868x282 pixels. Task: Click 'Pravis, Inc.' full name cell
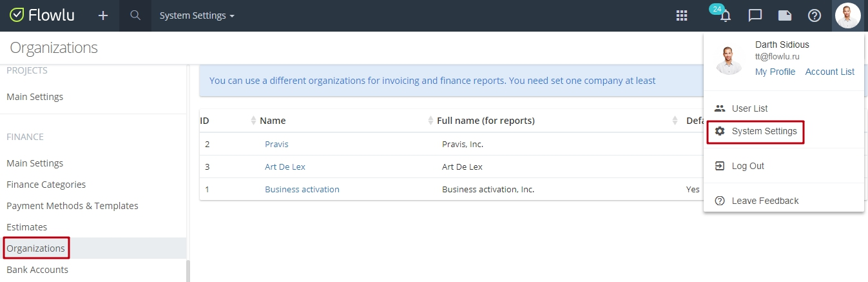tap(463, 144)
